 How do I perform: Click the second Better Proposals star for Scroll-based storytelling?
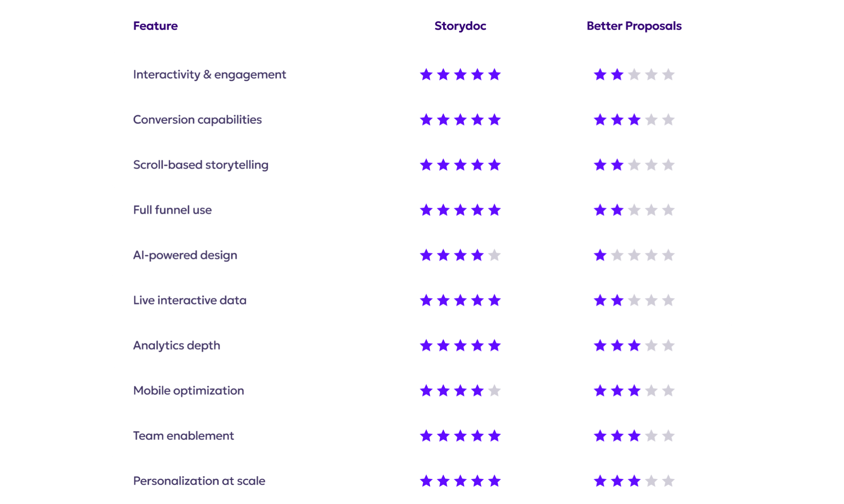[617, 165]
